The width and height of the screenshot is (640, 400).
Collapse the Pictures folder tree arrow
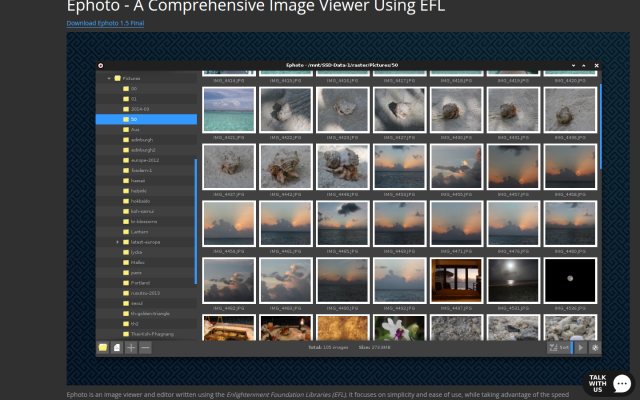tap(109, 78)
